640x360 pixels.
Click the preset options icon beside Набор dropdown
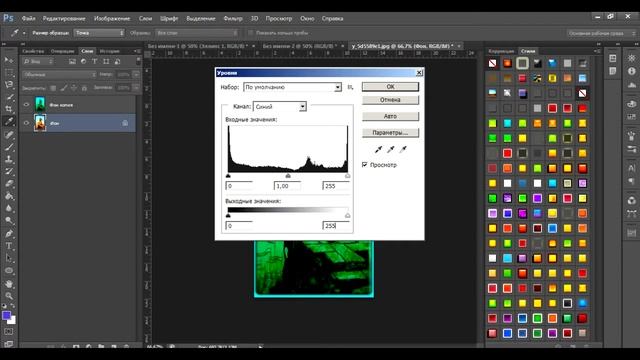pos(350,87)
